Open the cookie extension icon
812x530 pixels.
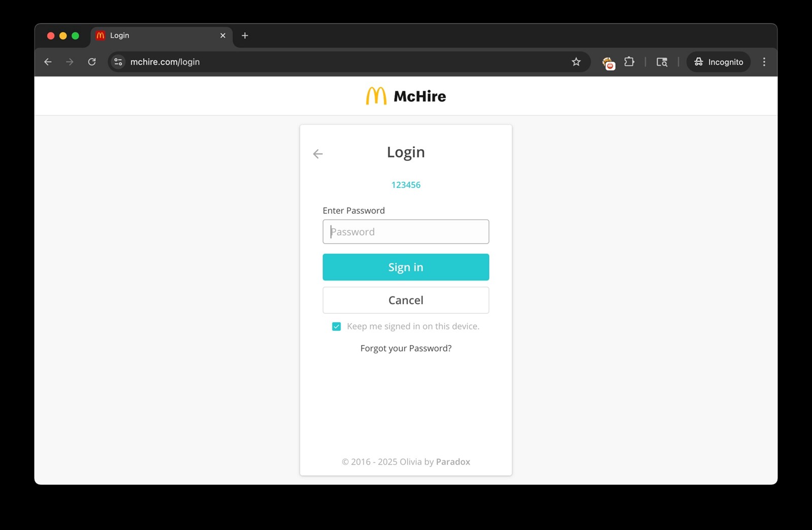608,63
